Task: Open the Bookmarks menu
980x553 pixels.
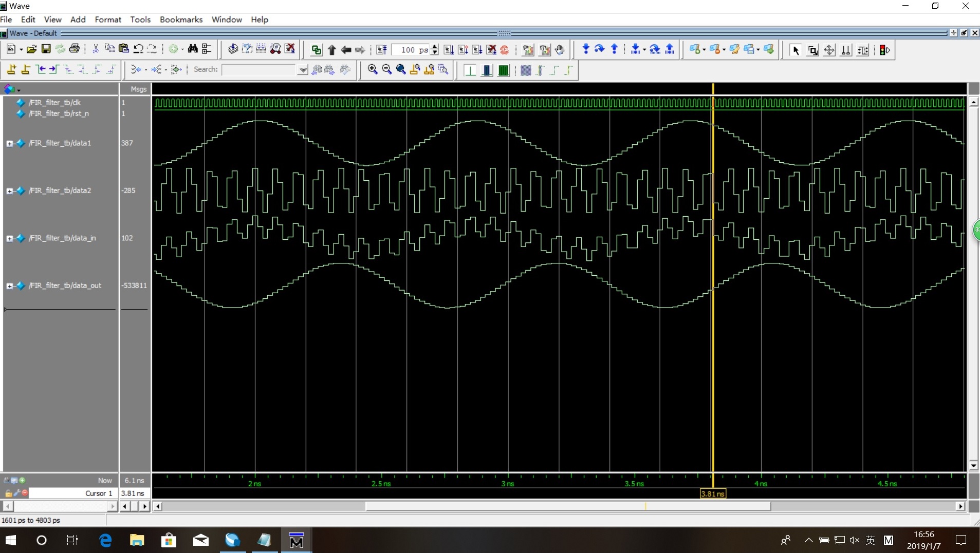Action: (x=181, y=20)
